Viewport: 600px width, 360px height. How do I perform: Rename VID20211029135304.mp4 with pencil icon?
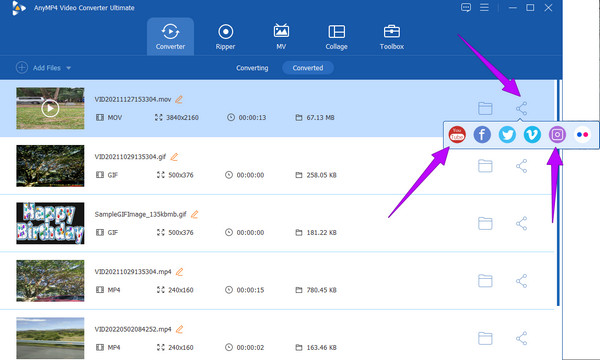(179, 272)
